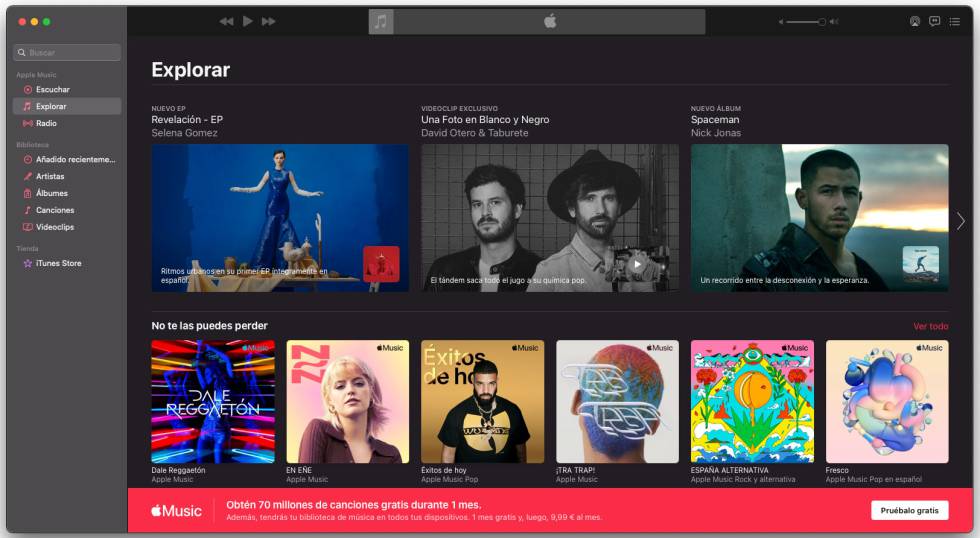The width and height of the screenshot is (980, 538).
Task: Click the Dale Reggaetón playlist title
Action: [178, 470]
